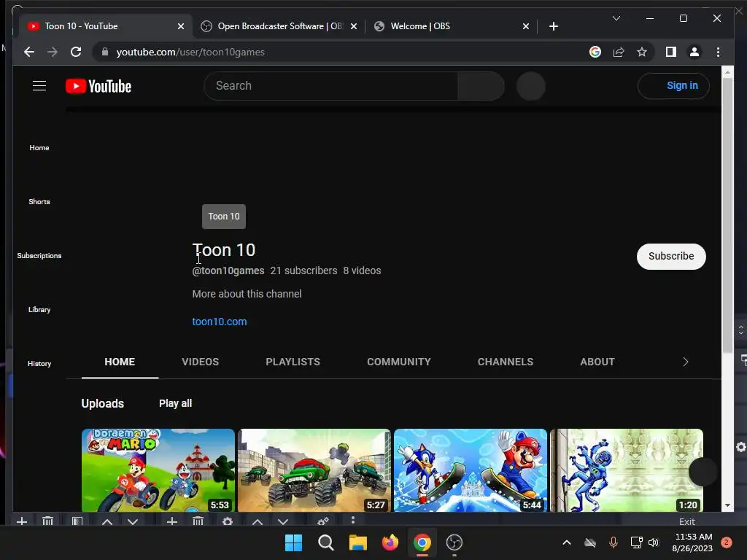Click the browser forward arrow
The image size is (747, 560).
pos(53,52)
